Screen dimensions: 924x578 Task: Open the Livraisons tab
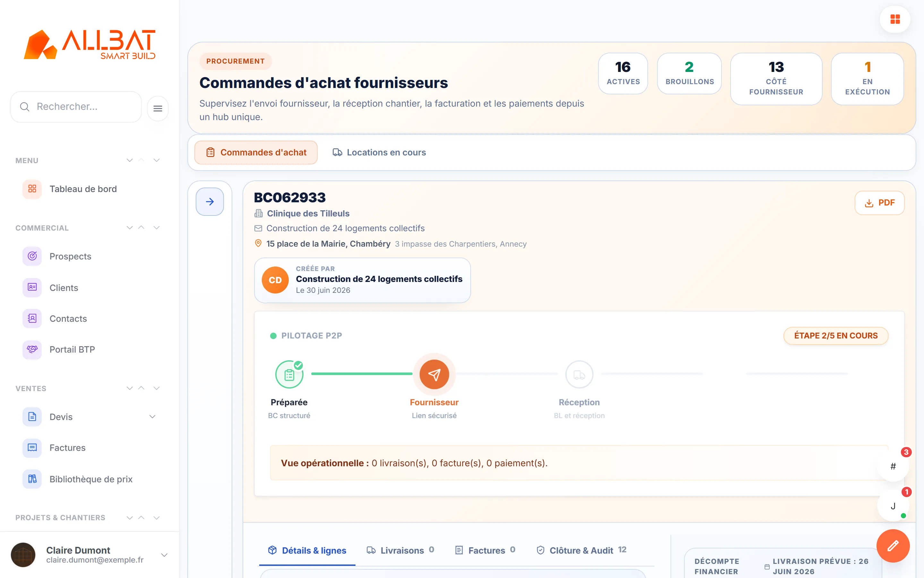[400, 550]
